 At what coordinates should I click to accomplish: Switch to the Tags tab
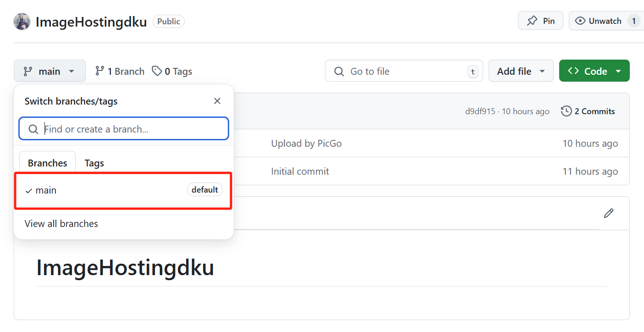(94, 163)
